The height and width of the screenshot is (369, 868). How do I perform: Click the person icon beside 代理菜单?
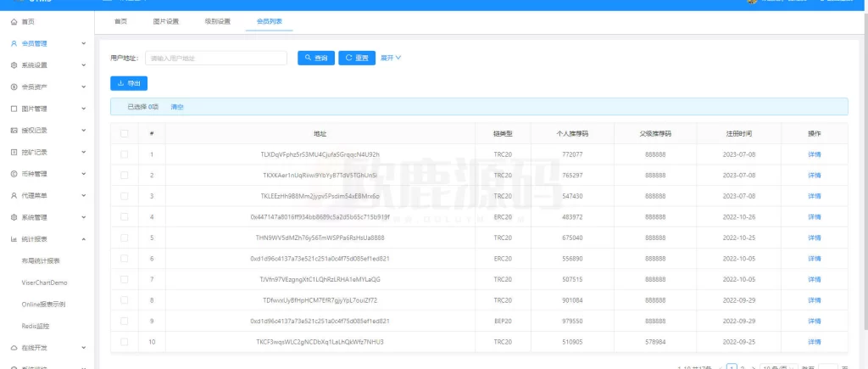pyautogui.click(x=14, y=196)
